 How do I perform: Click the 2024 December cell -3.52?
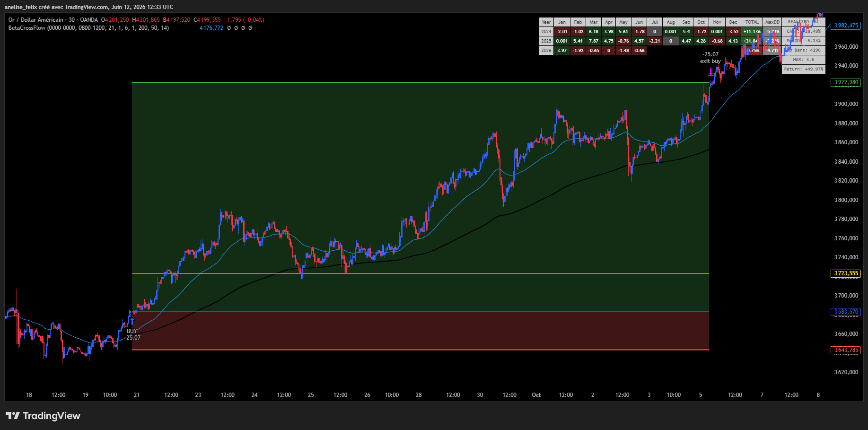pyautogui.click(x=733, y=32)
